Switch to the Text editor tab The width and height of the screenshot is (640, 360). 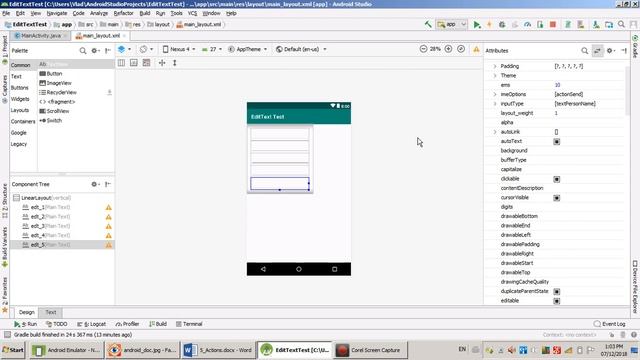[x=51, y=312]
